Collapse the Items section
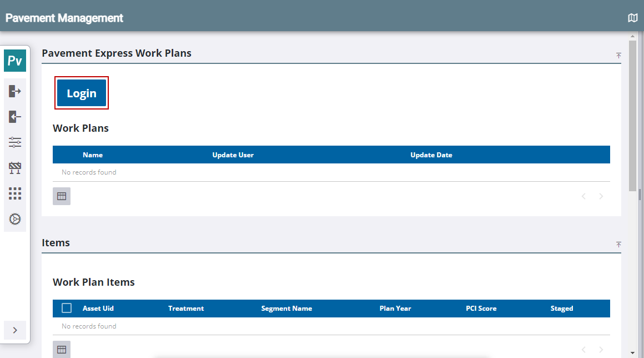644x358 pixels. tap(618, 245)
